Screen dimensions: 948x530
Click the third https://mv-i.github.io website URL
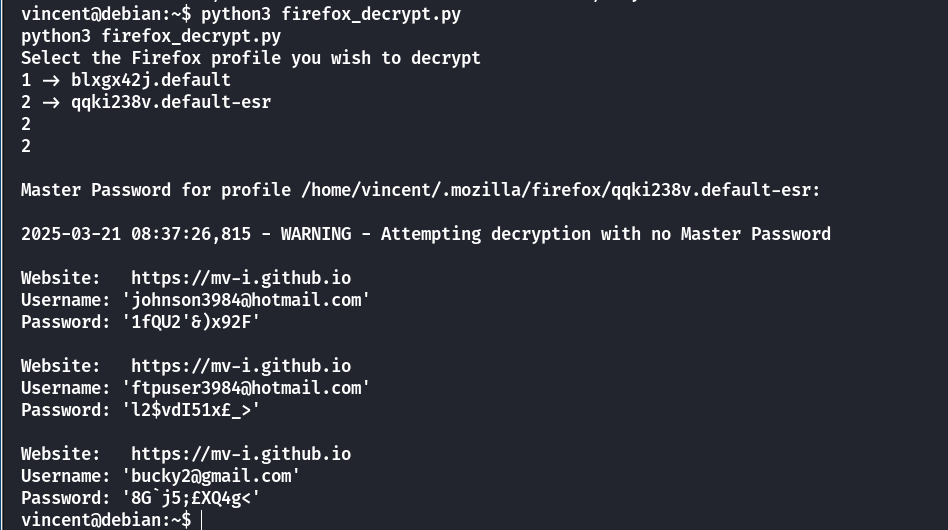[241, 454]
